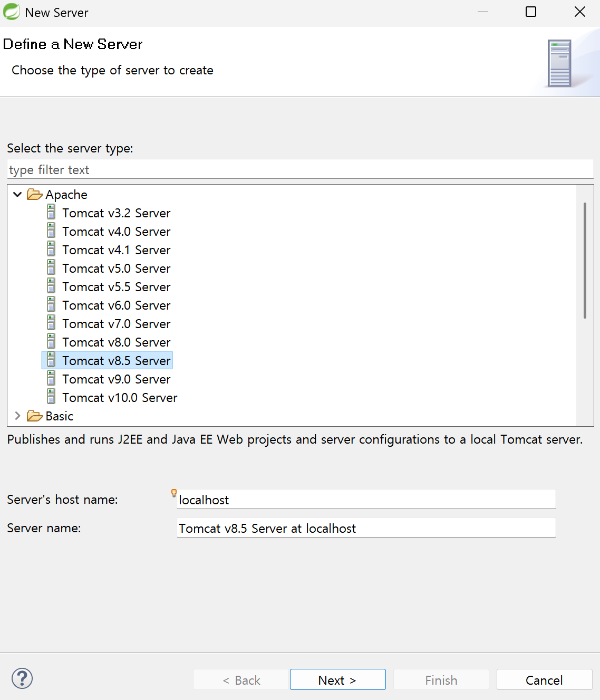Click the Server name field
The height and width of the screenshot is (700, 600).
[x=366, y=528]
